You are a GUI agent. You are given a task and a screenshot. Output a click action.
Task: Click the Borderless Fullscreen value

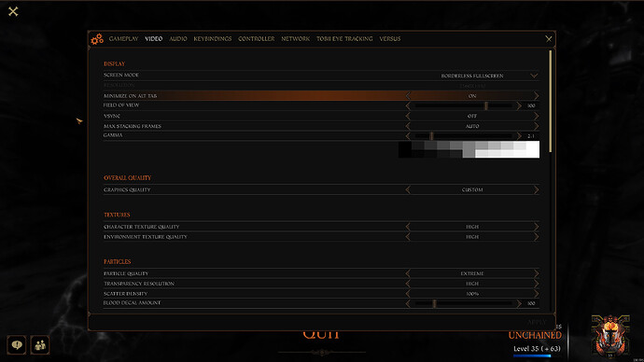[472, 76]
